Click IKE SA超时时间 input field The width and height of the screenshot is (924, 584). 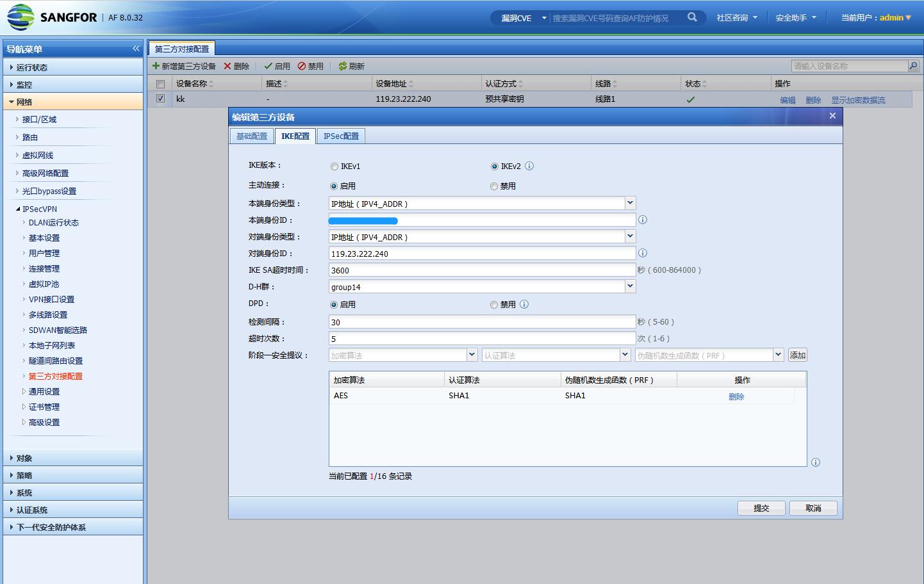tap(482, 270)
